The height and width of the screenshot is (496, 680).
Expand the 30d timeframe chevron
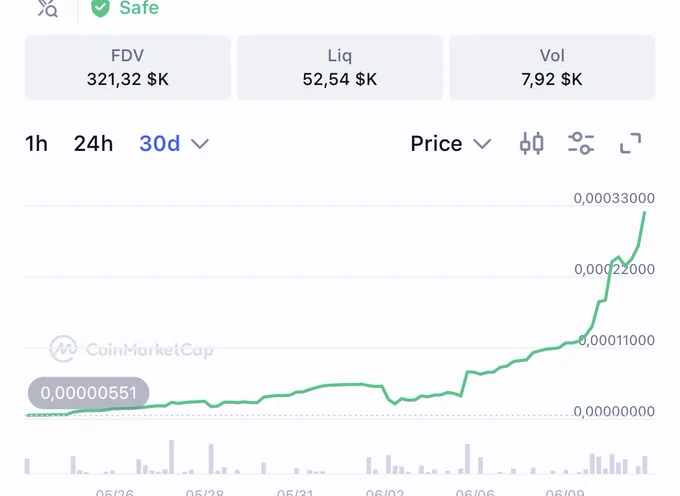pyautogui.click(x=200, y=144)
